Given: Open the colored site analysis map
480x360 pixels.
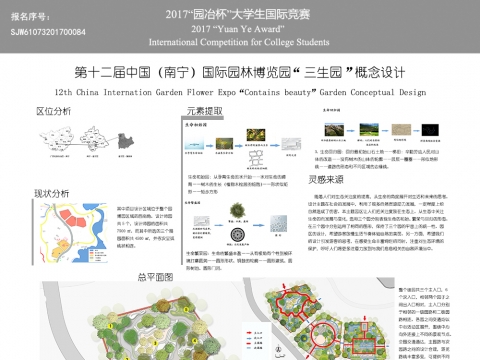Looking at the screenshot, I should pyautogui.click(x=74, y=233).
